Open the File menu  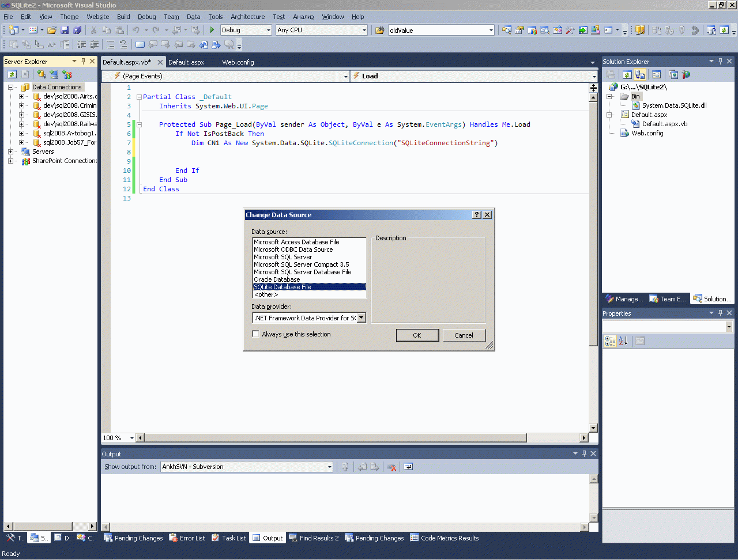click(x=8, y=17)
